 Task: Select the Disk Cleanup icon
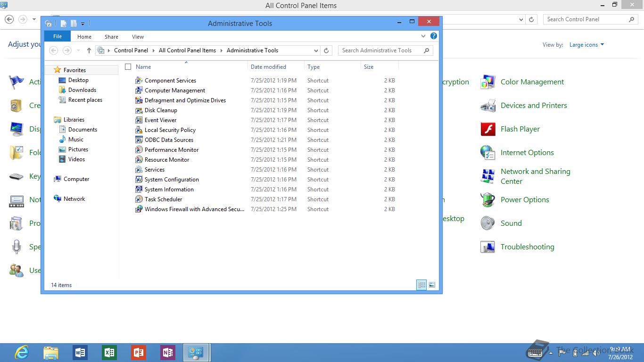[x=139, y=110]
